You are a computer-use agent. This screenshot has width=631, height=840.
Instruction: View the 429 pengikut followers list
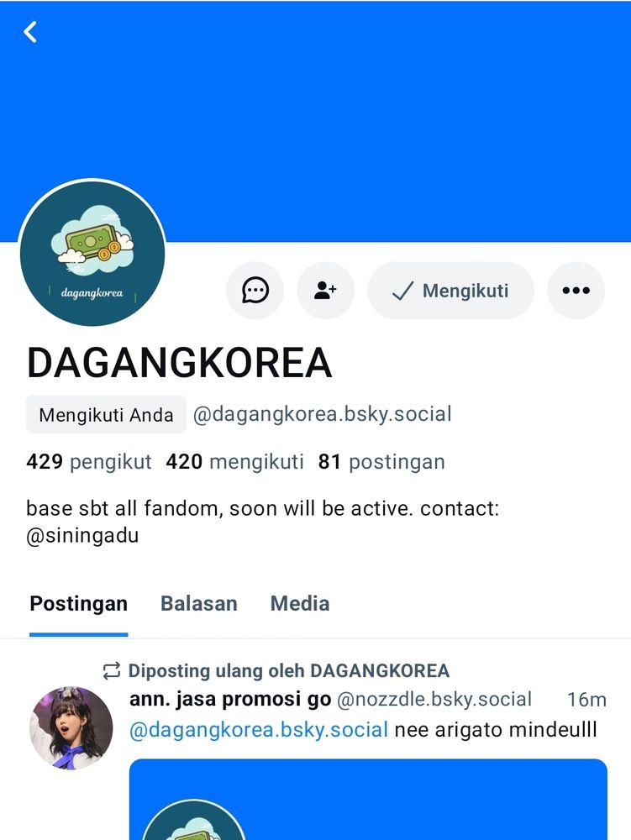click(89, 462)
